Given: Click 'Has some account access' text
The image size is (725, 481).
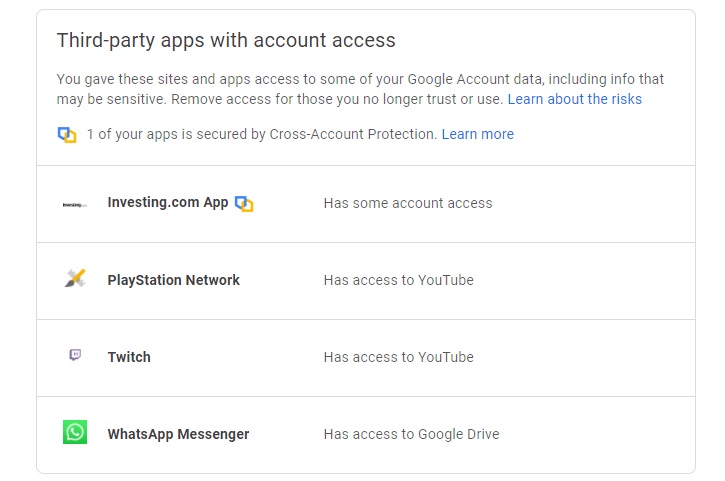Looking at the screenshot, I should point(407,203).
